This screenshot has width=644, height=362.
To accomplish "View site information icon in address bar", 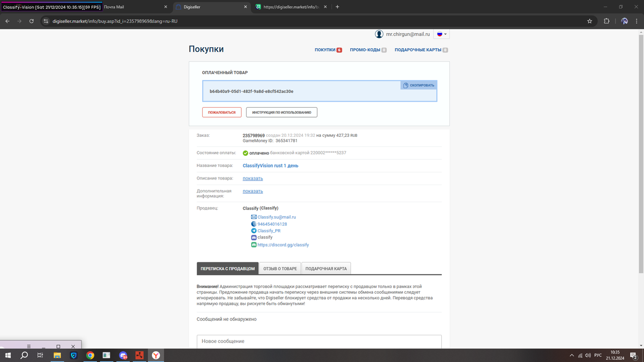I will [x=45, y=21].
